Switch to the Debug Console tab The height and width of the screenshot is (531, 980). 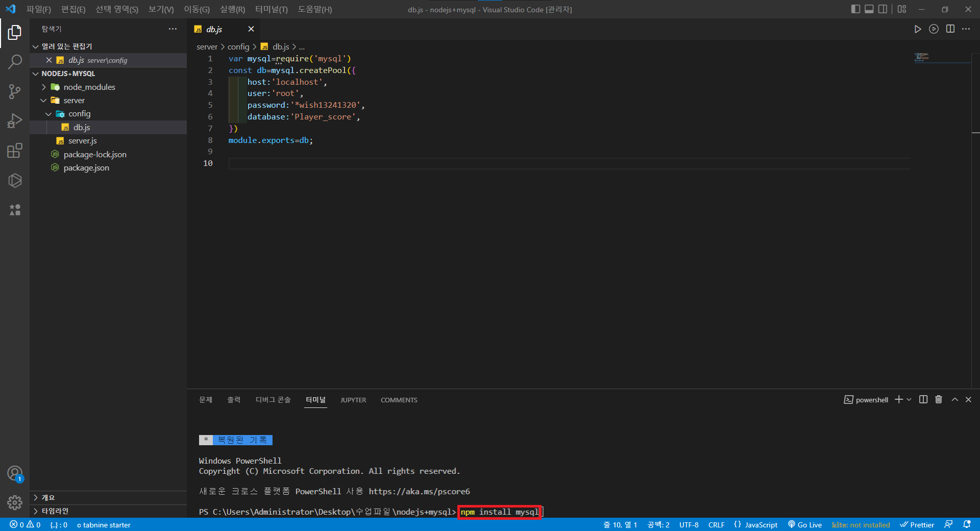(273, 400)
